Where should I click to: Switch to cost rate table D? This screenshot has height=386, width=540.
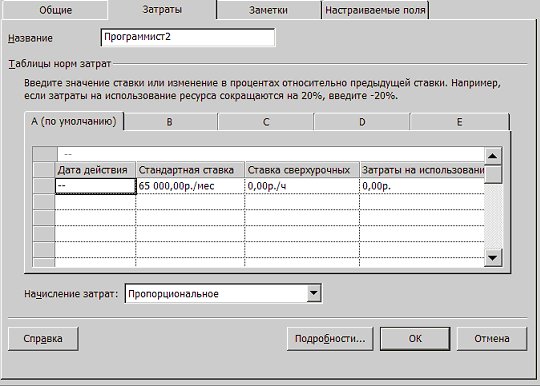point(362,122)
